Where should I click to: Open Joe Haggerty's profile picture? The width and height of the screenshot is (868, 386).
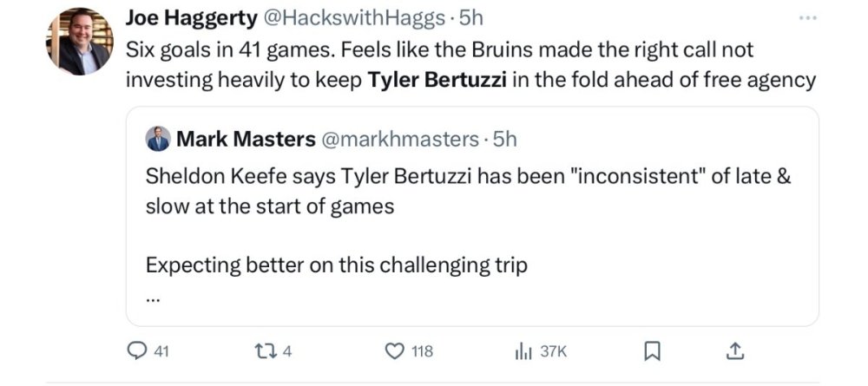coord(80,42)
